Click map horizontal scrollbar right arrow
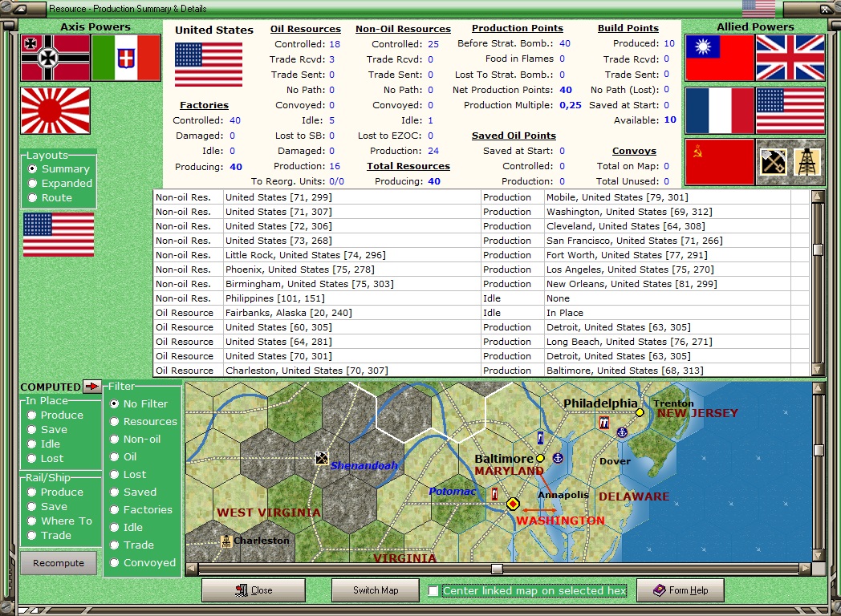Viewport: 841px width, 616px height. click(x=805, y=569)
